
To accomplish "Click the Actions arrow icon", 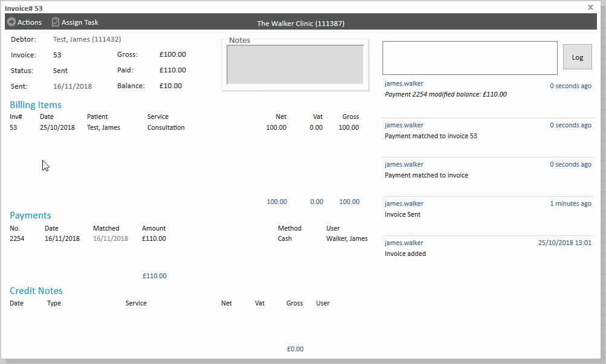I will pos(11,22).
